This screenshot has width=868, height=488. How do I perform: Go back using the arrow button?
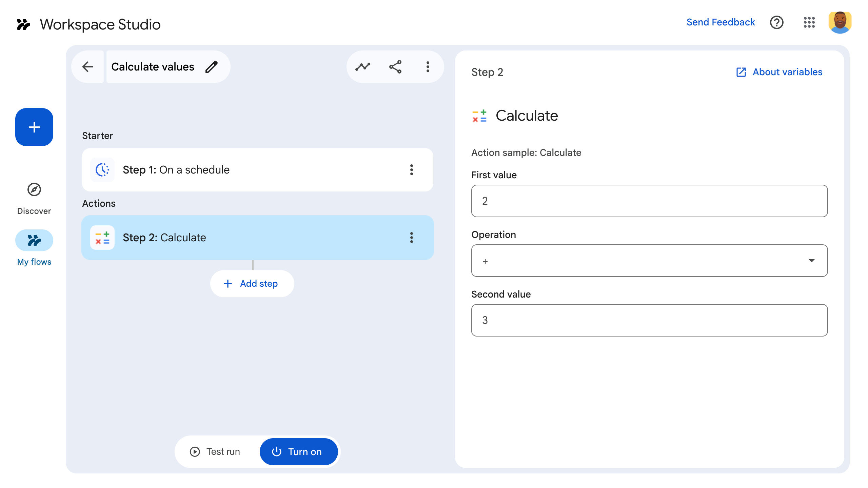[87, 67]
